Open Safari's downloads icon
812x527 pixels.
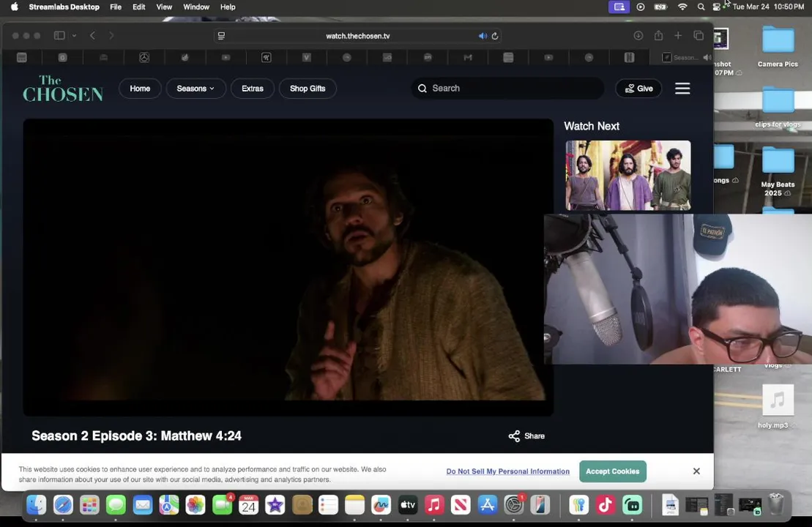pyautogui.click(x=638, y=35)
